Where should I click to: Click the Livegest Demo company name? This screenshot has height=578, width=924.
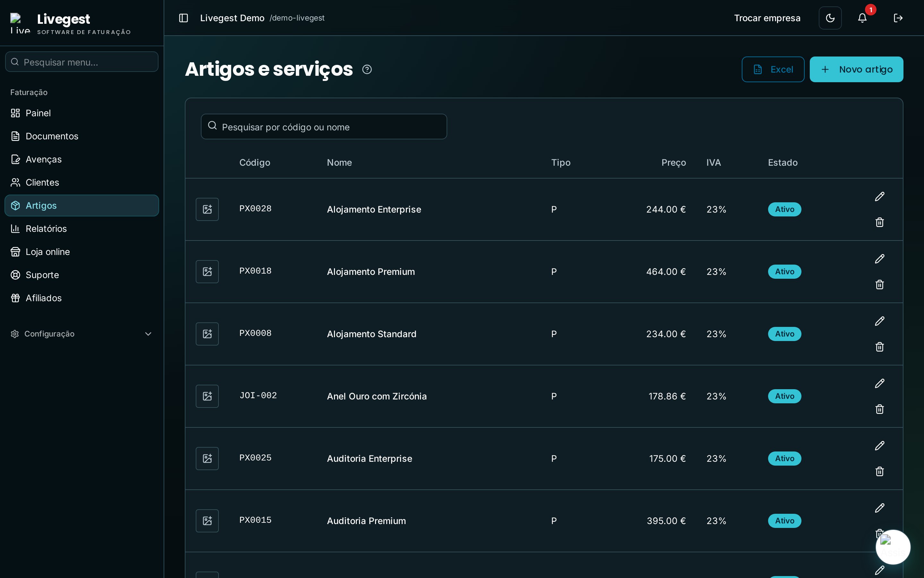pyautogui.click(x=232, y=18)
